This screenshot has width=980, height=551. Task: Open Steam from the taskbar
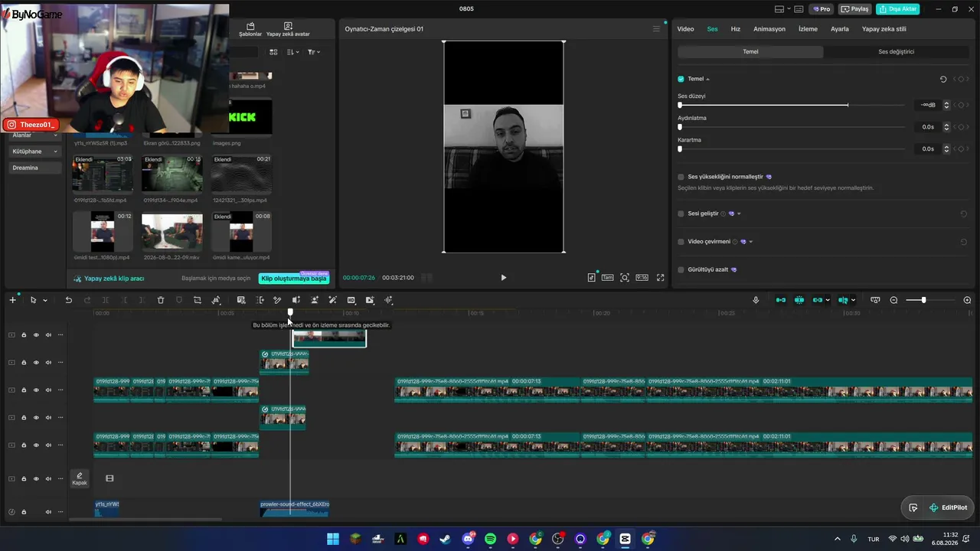click(445, 539)
